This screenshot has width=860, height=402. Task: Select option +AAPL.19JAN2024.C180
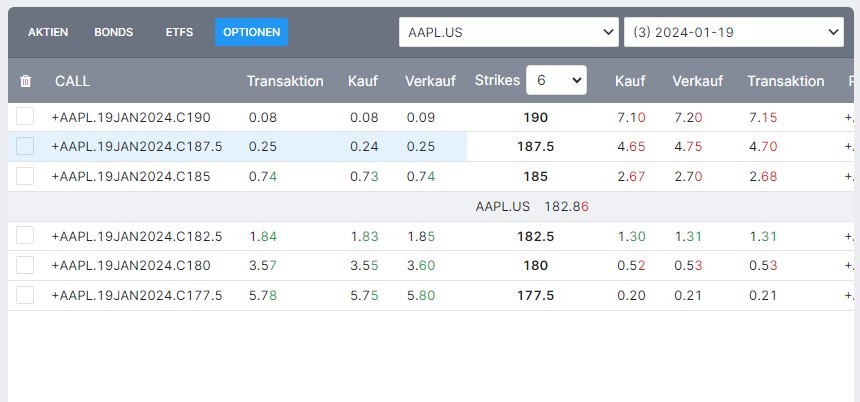(x=131, y=266)
